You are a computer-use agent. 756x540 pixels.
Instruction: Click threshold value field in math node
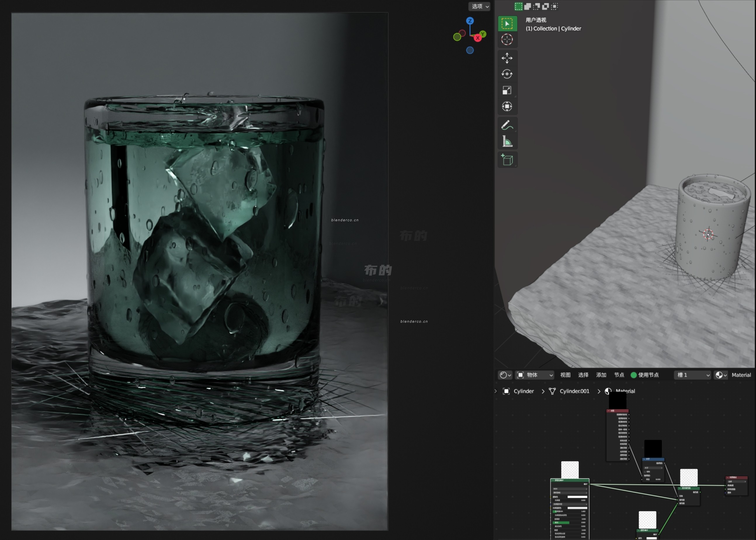tap(653, 480)
